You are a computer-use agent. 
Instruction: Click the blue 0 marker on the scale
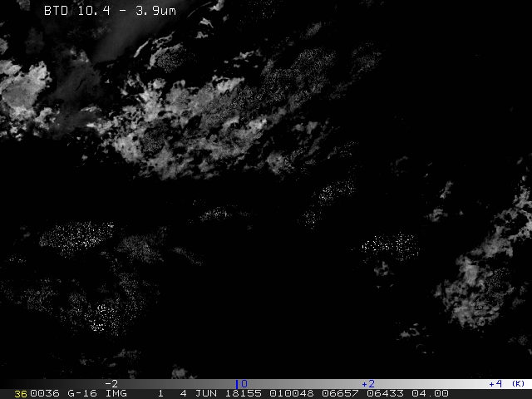pyautogui.click(x=242, y=384)
